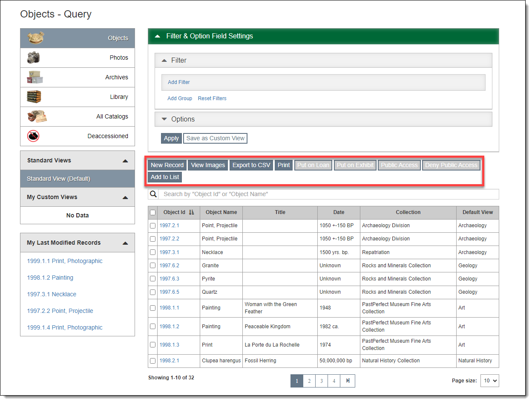
Task: Click Add to List
Action: 165,177
